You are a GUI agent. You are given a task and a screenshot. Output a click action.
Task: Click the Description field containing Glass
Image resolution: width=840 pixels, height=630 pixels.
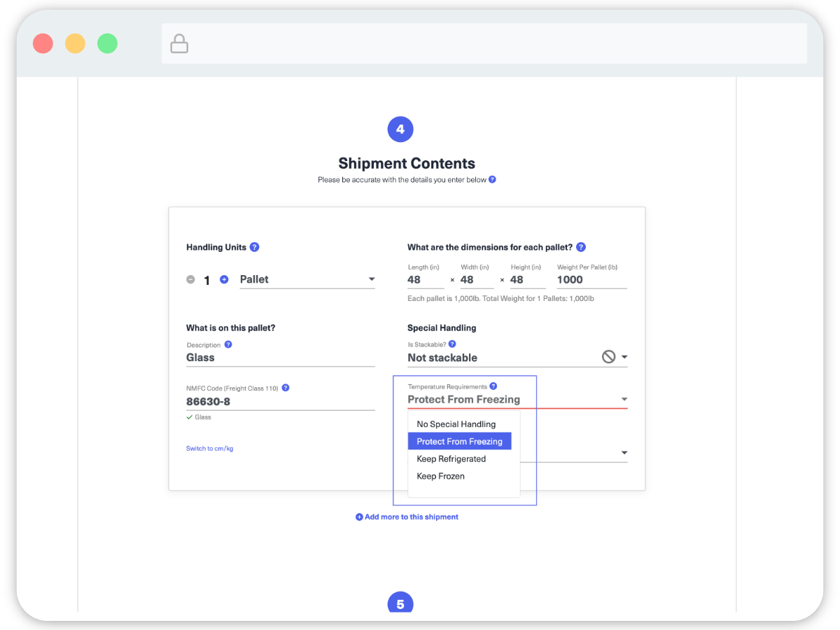(280, 358)
